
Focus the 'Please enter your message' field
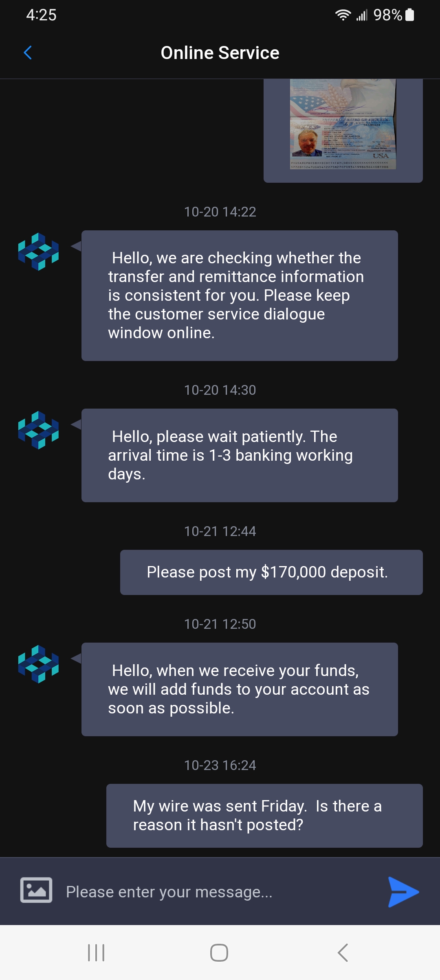pyautogui.click(x=220, y=892)
